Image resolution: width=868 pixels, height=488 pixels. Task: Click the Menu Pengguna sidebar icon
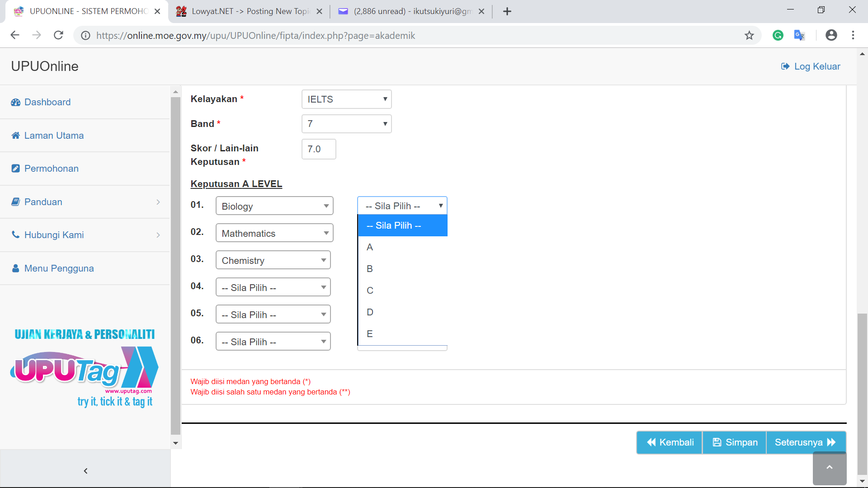[16, 268]
